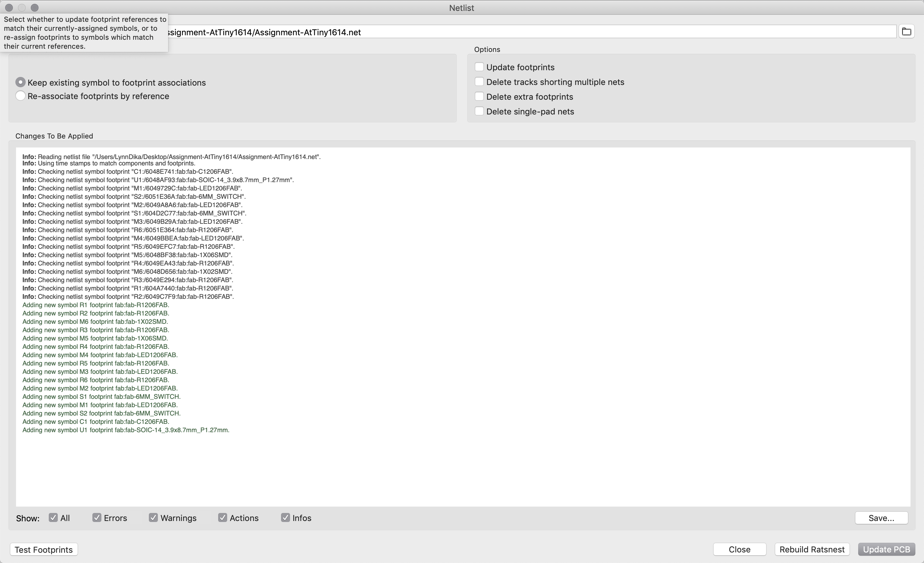Click info line for R5:/6049EFC7
Screen dimensions: 924x563
click(x=128, y=247)
